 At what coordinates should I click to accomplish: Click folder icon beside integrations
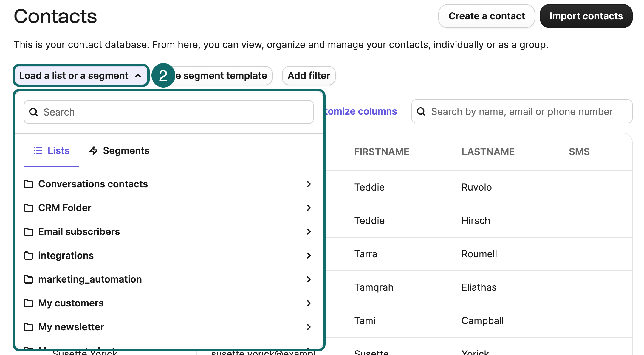point(29,256)
